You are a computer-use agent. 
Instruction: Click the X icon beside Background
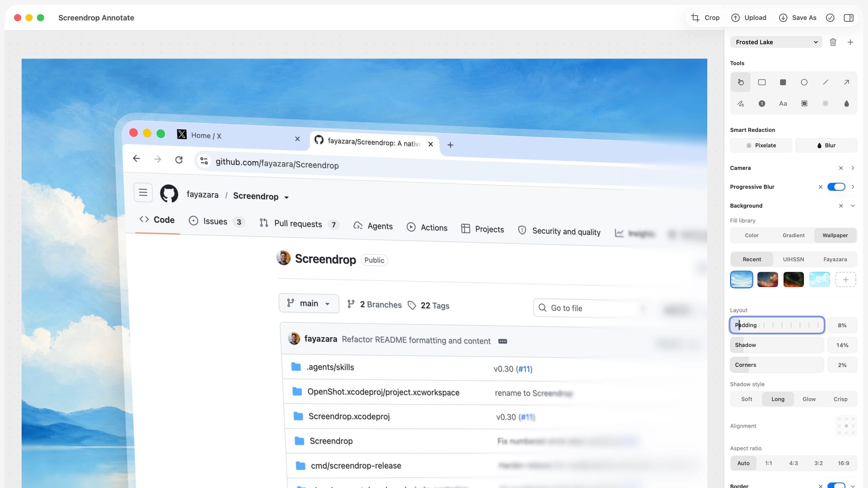tap(841, 206)
